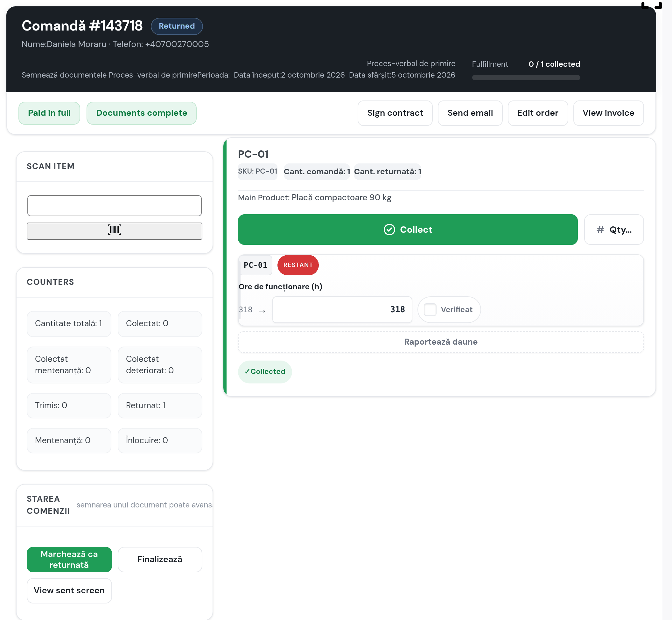Open View sent screen
The image size is (672, 620).
click(x=69, y=590)
